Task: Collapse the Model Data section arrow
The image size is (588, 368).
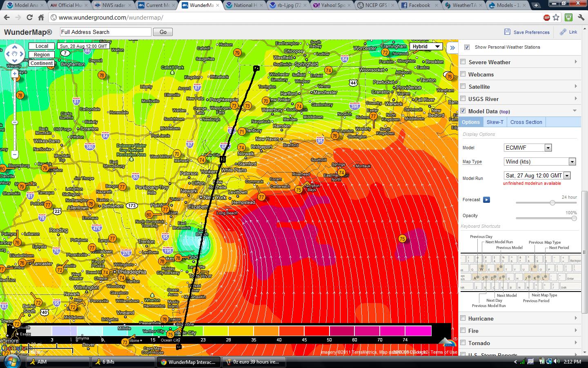Action: (x=575, y=111)
